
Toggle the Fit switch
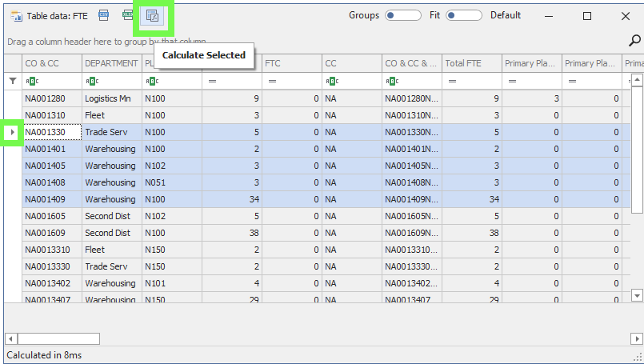[x=464, y=15]
